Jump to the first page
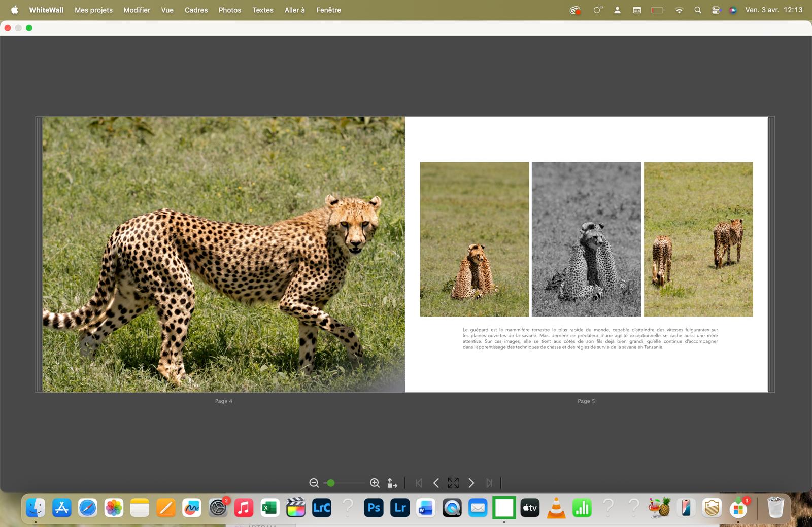Viewport: 812px width, 527px height. tap(419, 483)
